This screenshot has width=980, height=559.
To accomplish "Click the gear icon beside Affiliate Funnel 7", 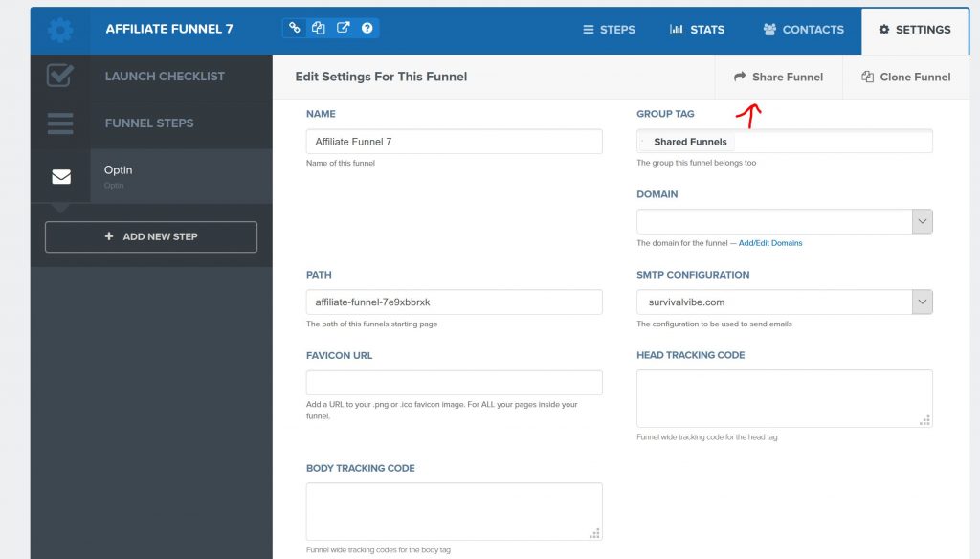I will point(60,30).
